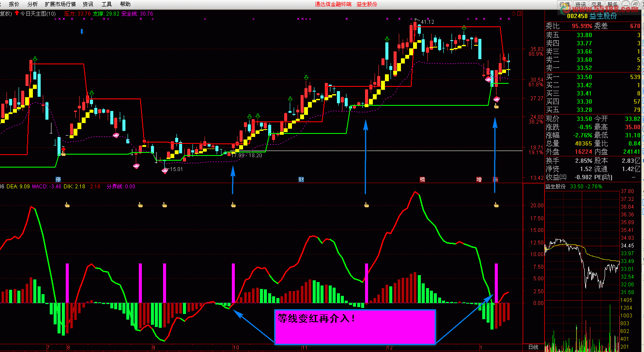Click the green down-arrow at first price peak
The height and width of the screenshot is (352, 644).
pyautogui.click(x=35, y=59)
